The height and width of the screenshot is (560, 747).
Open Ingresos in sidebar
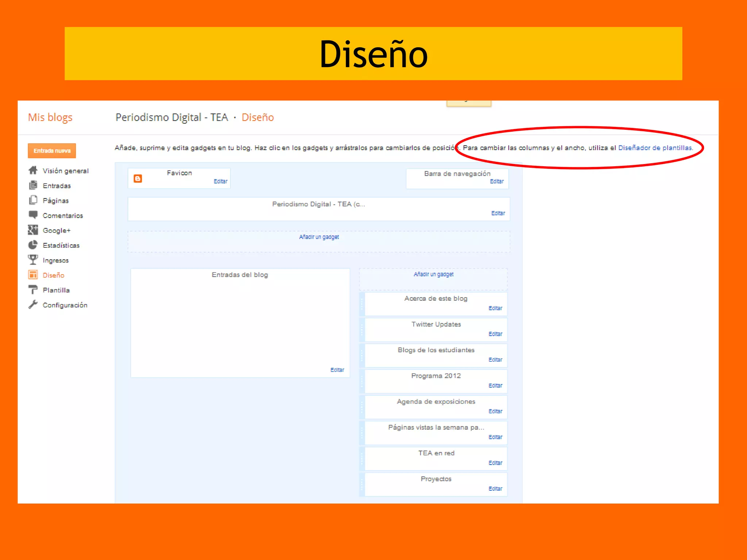pos(56,261)
